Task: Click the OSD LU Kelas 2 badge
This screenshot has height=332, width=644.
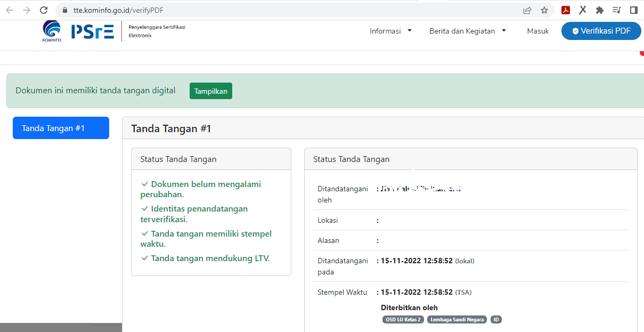Action: coord(403,320)
